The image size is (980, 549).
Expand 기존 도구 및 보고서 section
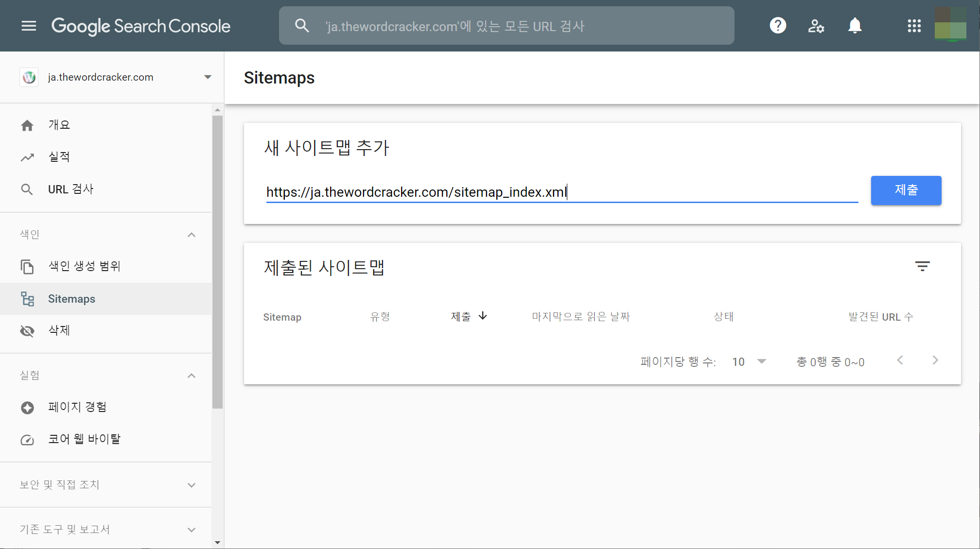(192, 530)
